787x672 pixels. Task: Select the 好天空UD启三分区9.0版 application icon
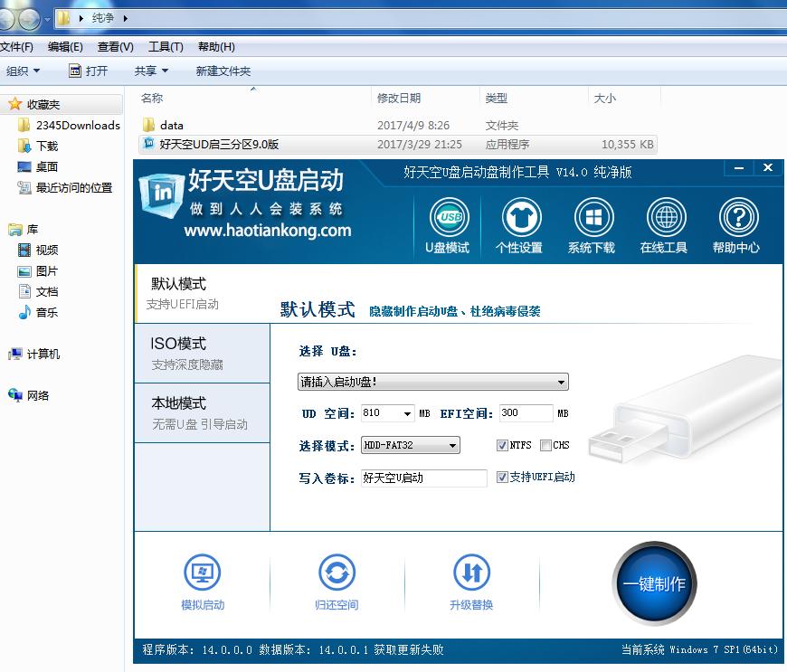coord(148,144)
